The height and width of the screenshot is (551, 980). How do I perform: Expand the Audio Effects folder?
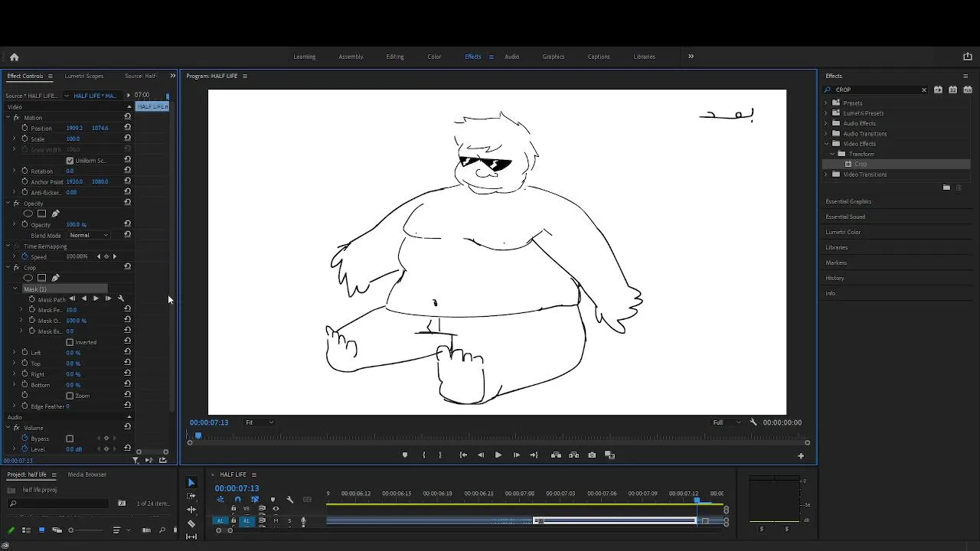pos(826,123)
